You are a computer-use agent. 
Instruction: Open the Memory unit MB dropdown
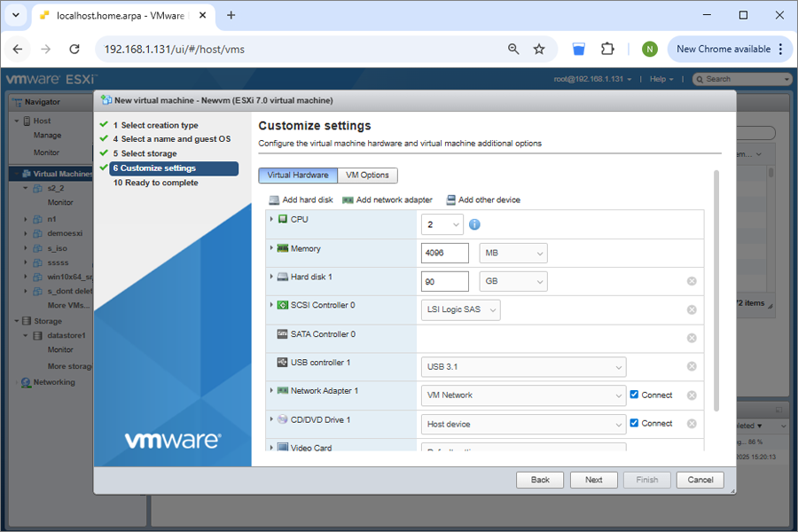[x=513, y=253]
